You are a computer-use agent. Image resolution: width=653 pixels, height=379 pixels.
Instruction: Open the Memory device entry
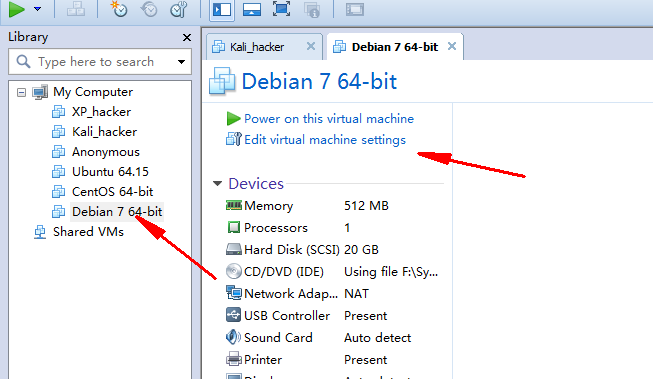click(x=269, y=205)
